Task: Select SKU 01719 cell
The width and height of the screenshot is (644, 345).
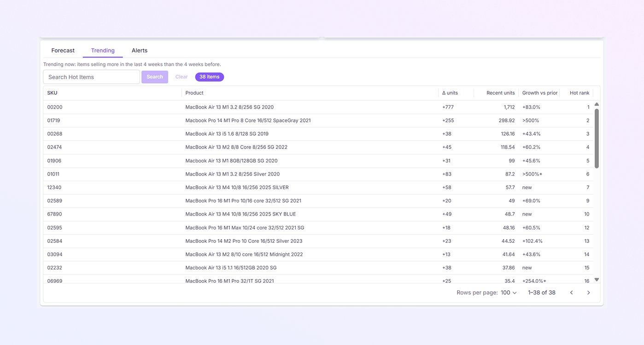Action: point(112,121)
